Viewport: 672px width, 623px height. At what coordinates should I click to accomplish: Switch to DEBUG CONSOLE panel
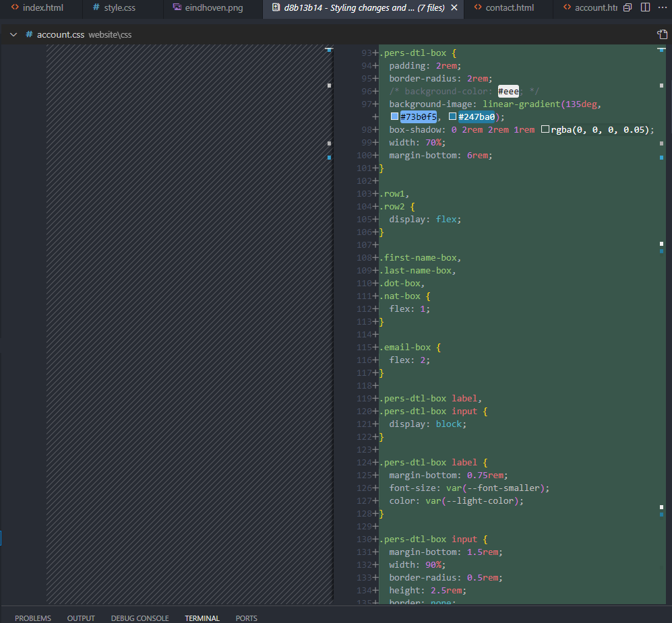coord(140,618)
